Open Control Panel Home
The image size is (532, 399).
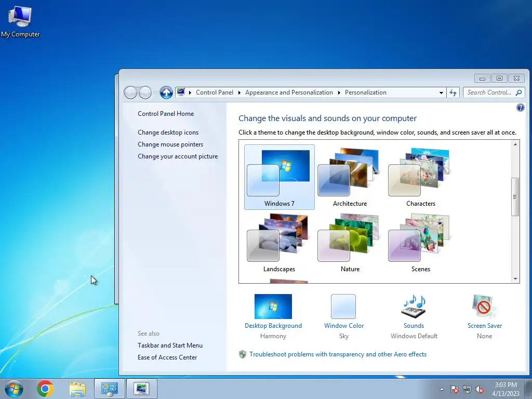click(x=166, y=114)
